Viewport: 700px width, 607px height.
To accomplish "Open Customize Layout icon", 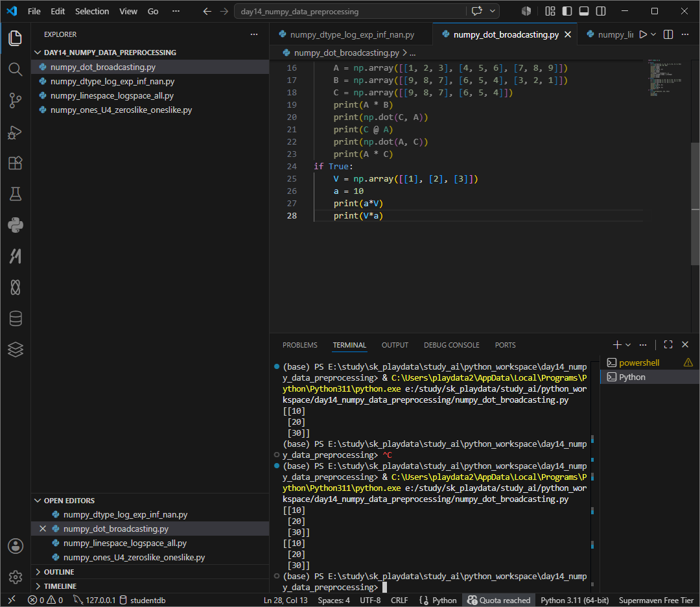I will [x=550, y=11].
